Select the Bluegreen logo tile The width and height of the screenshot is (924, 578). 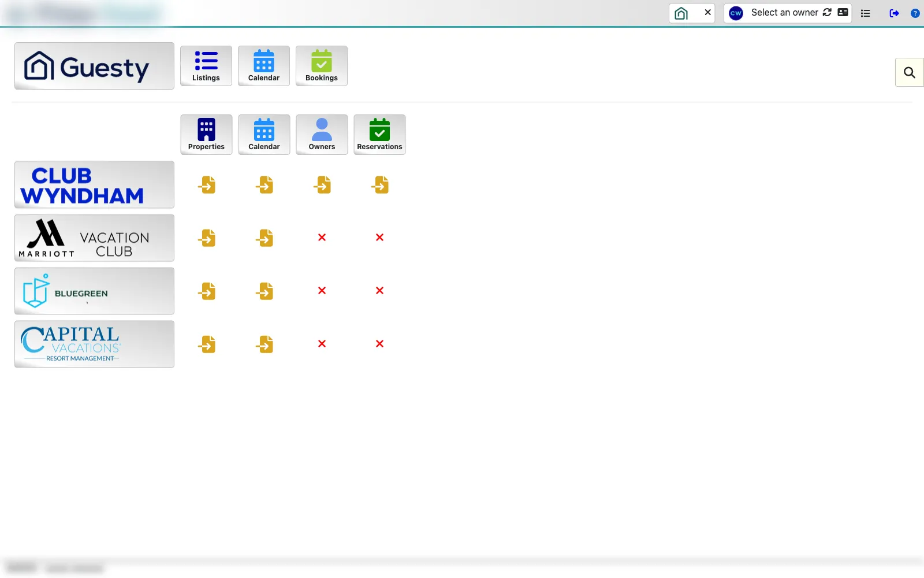tap(94, 291)
